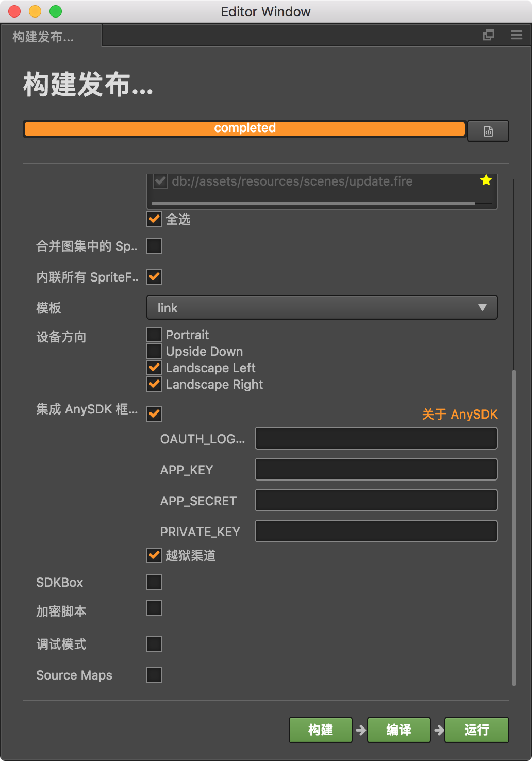
Task: Click the scene list horizontal scrollbar
Action: (313, 204)
